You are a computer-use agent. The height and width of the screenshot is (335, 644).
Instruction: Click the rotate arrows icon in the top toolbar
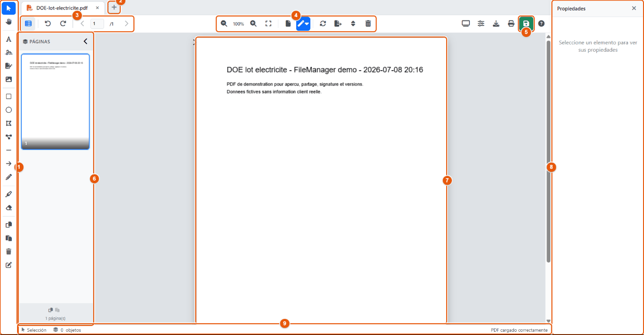pyautogui.click(x=323, y=23)
